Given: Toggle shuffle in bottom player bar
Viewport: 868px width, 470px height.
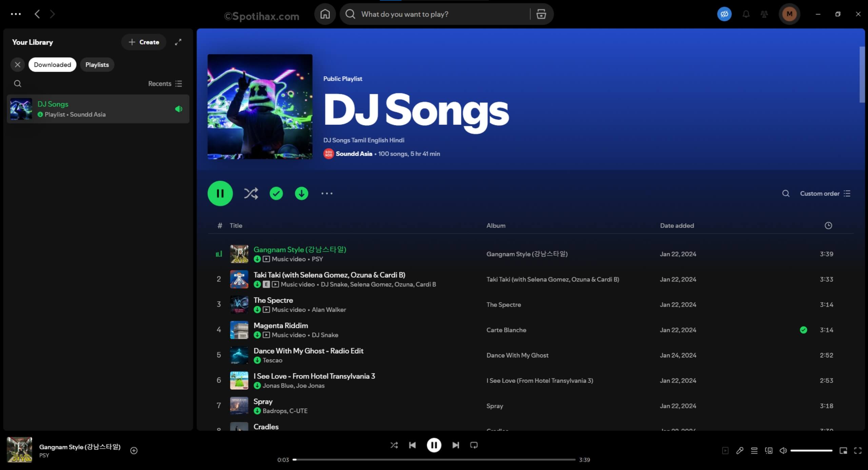Looking at the screenshot, I should [x=394, y=445].
